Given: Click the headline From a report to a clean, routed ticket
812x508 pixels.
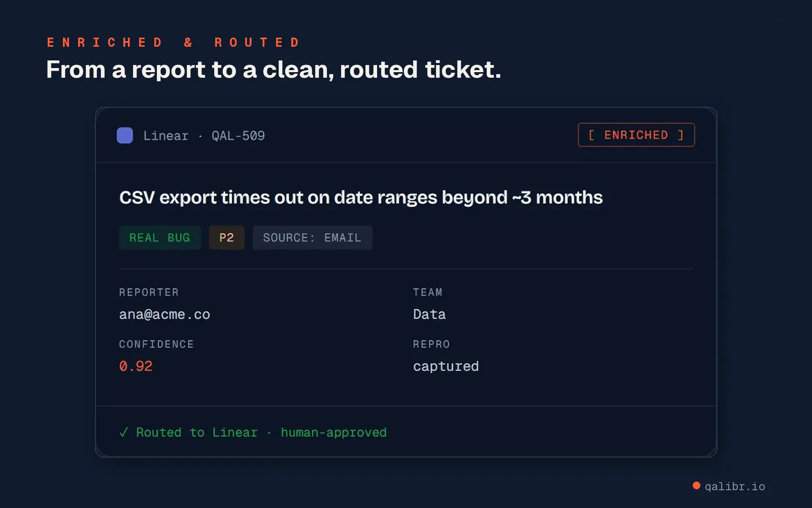Looking at the screenshot, I should [274, 70].
